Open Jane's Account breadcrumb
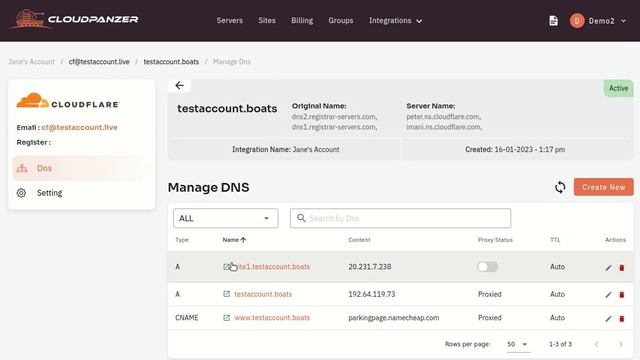 pos(31,62)
